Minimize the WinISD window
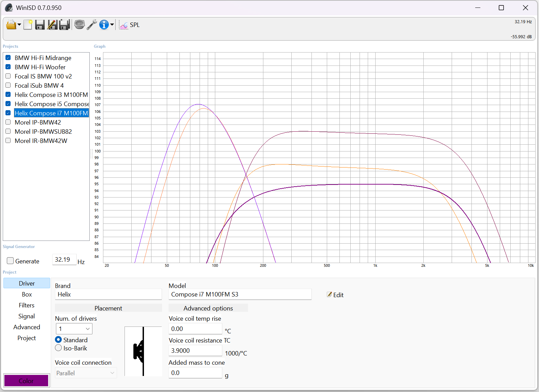This screenshot has width=539, height=392. coord(478,8)
